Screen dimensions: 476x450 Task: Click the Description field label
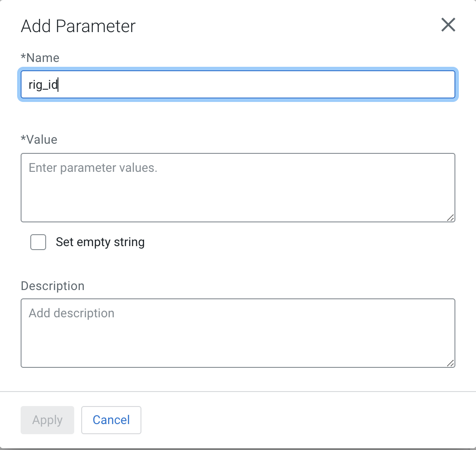(x=53, y=286)
